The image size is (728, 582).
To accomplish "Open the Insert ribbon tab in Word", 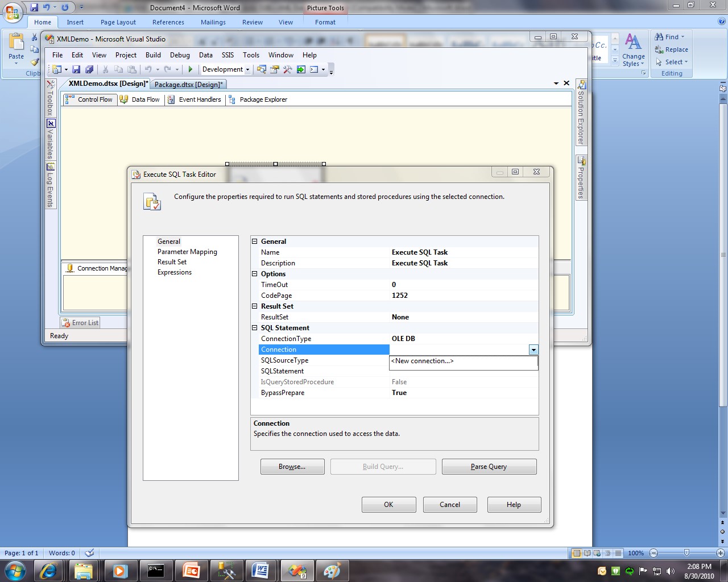I will [x=75, y=22].
